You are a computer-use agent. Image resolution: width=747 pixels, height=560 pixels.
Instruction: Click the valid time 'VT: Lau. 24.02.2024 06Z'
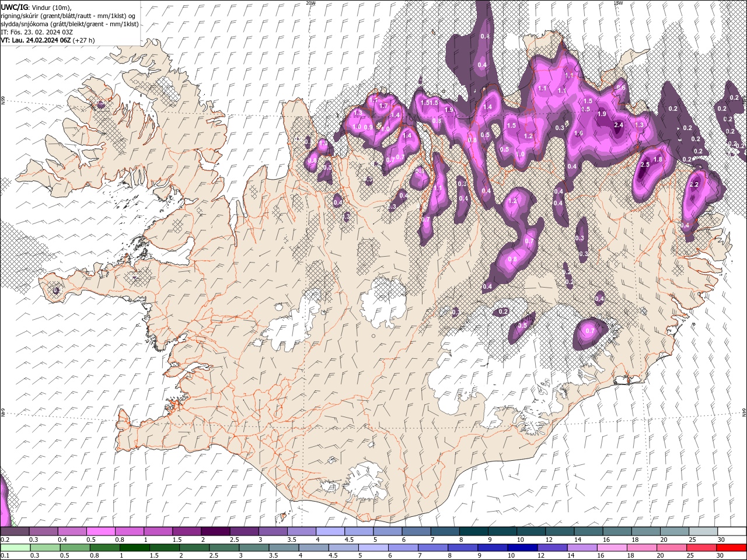pyautogui.click(x=36, y=40)
